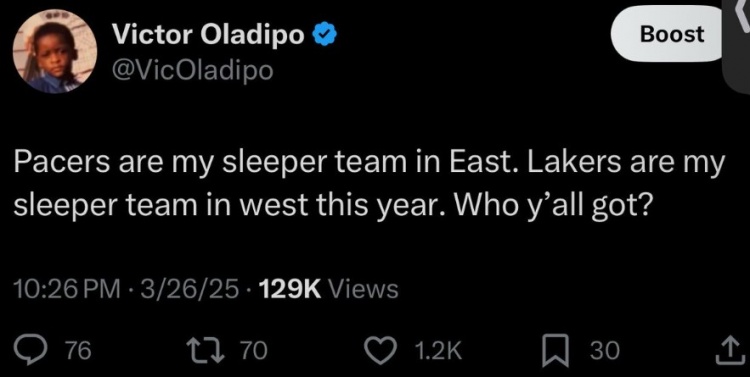
Task: Open the @VicOladipo handle link
Action: point(192,70)
